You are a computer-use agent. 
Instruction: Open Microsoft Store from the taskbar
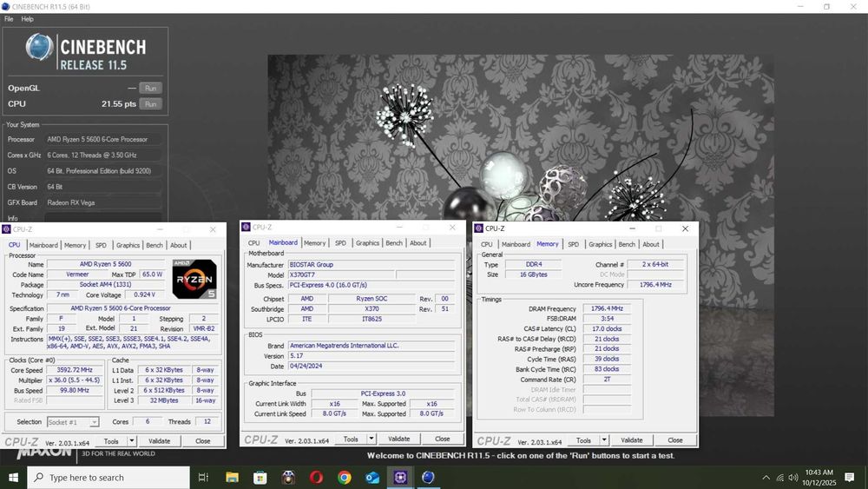[x=260, y=478]
